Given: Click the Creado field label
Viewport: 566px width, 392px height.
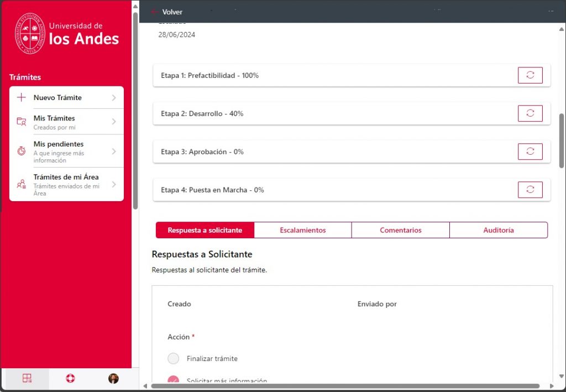Looking at the screenshot, I should [179, 304].
